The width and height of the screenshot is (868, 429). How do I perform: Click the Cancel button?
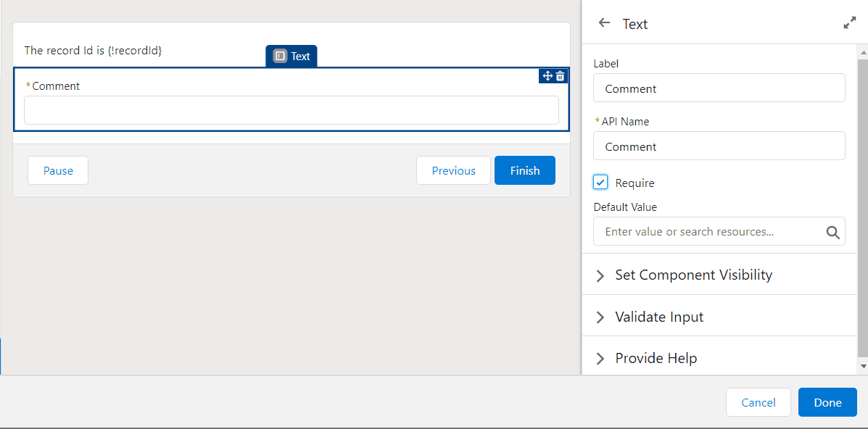click(x=759, y=402)
